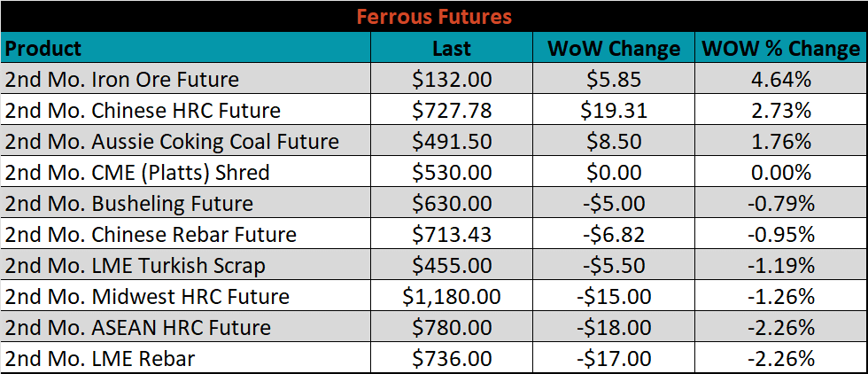Select the Product column header

coord(43,48)
